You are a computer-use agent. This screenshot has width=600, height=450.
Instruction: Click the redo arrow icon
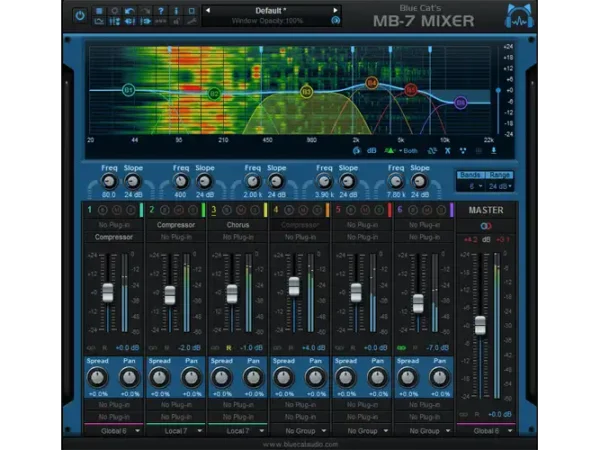pyautogui.click(x=145, y=11)
